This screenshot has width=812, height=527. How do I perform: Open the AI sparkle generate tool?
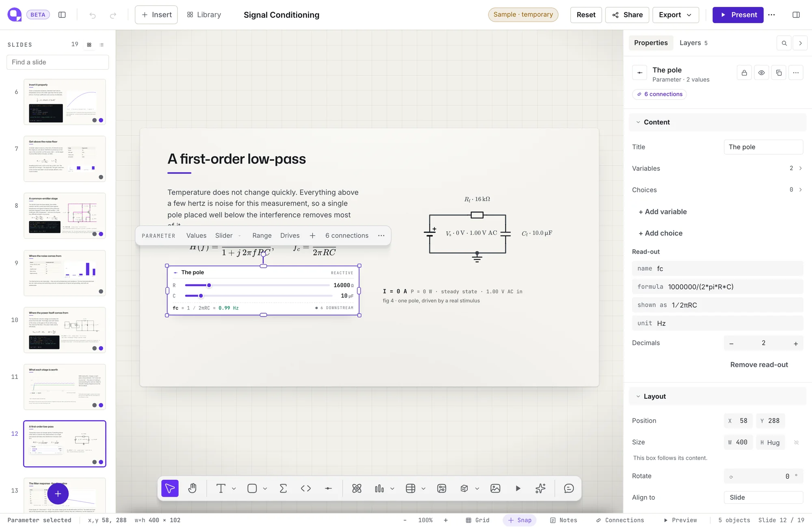pos(540,488)
